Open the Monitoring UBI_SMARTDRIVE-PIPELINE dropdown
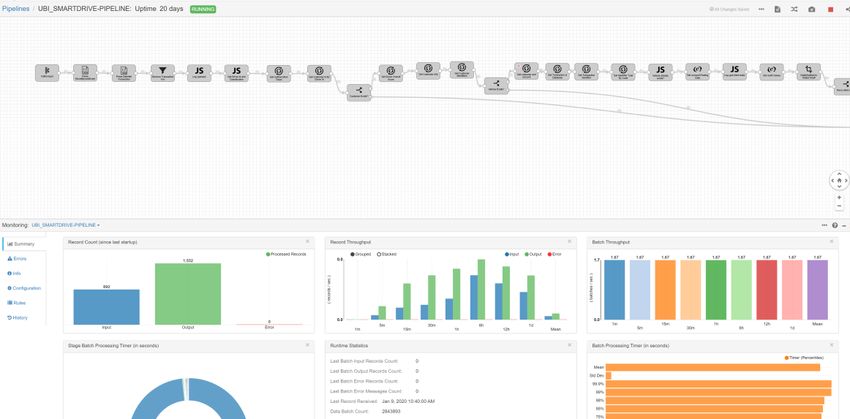The height and width of the screenshot is (419, 850). 66,224
